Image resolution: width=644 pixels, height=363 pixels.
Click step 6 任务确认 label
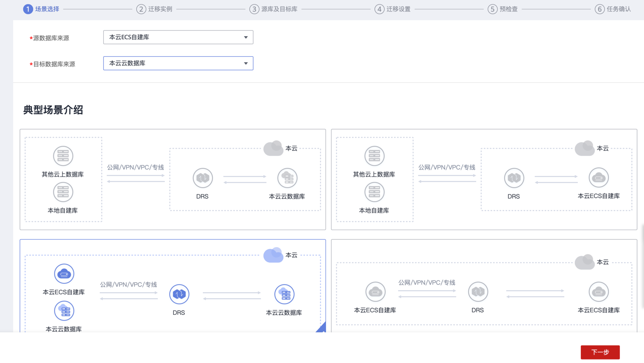click(618, 9)
